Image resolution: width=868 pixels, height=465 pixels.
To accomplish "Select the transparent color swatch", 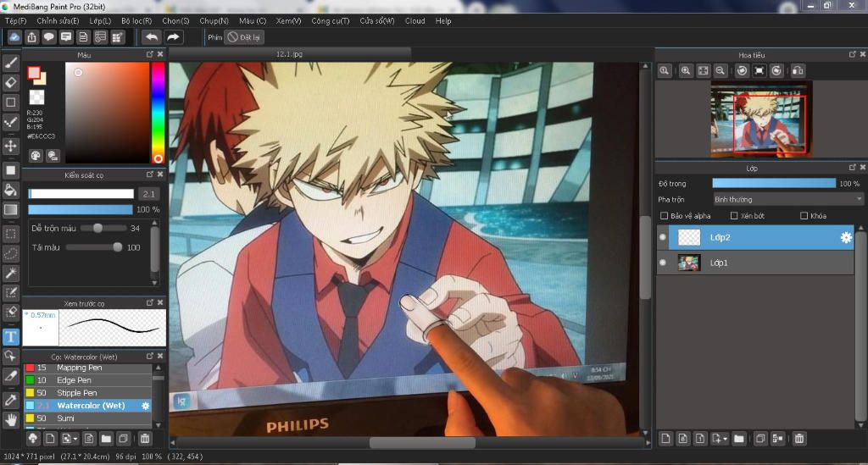I will [36, 97].
